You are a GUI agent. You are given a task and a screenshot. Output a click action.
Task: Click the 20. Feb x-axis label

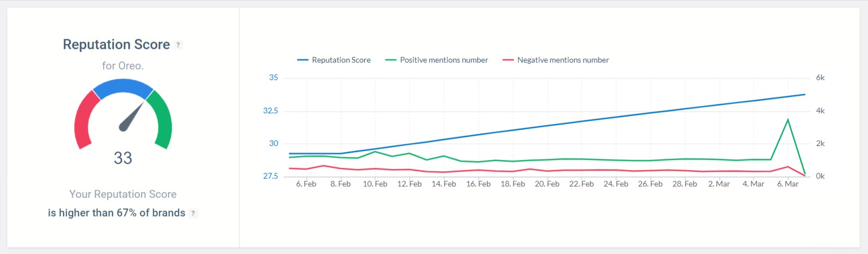tap(547, 184)
